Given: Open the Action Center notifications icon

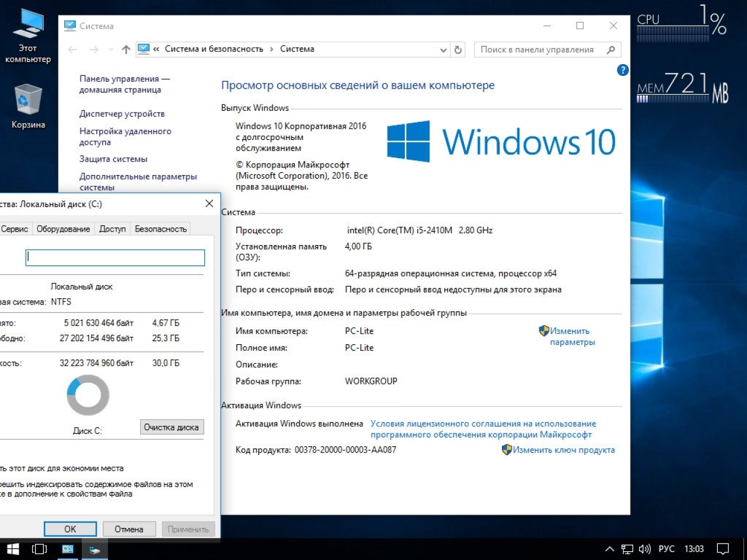Looking at the screenshot, I should coord(723,549).
